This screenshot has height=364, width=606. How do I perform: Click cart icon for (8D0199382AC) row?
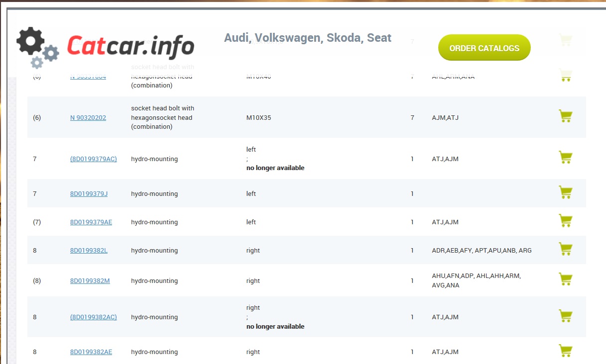pyautogui.click(x=565, y=316)
